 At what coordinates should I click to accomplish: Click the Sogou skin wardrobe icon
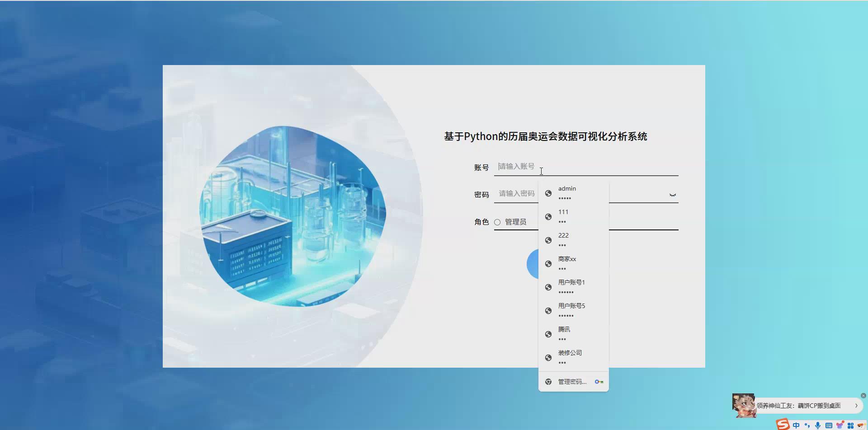pos(840,425)
